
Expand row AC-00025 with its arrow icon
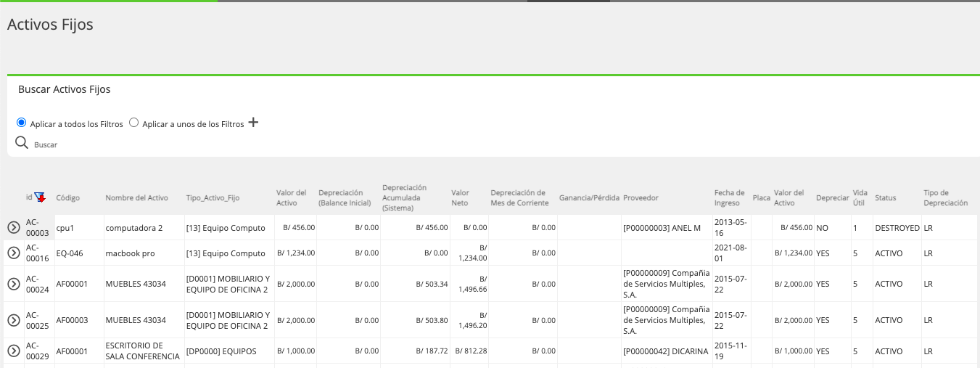click(13, 320)
